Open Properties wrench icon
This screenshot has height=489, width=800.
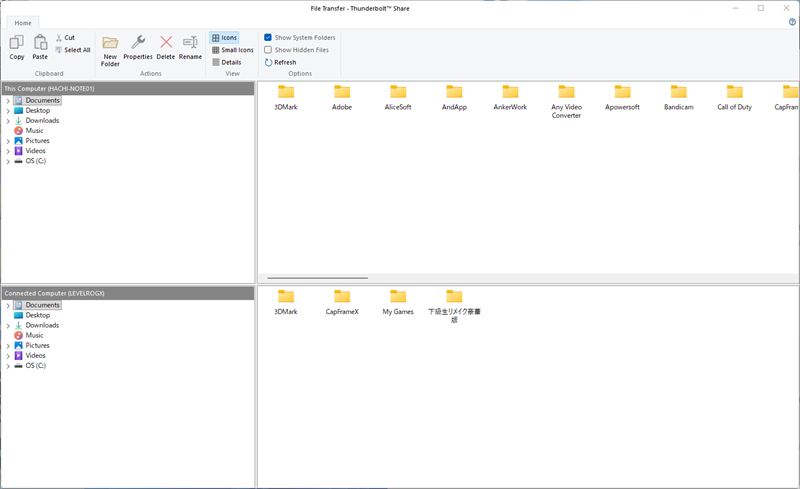click(x=138, y=42)
